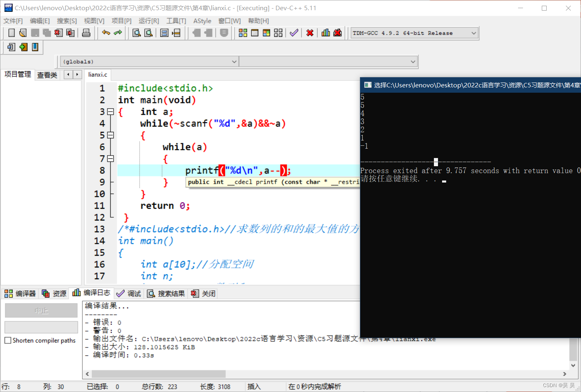Open the (globals) class browser dropdown
The height and width of the screenshot is (392, 581).
pos(234,61)
